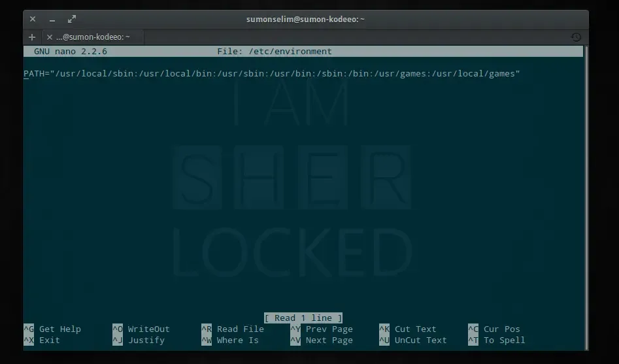Place cursor at PATH variable name
The height and width of the screenshot is (364, 619).
pos(34,73)
